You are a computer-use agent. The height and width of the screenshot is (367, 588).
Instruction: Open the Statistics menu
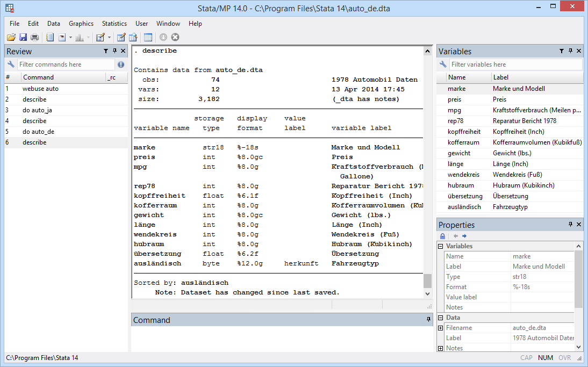[x=114, y=24]
